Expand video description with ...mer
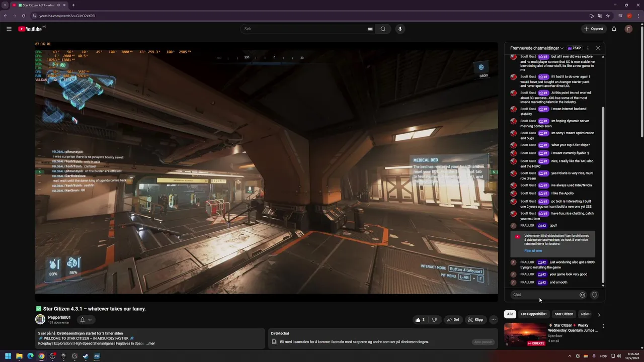This screenshot has height=362, width=644. [150, 343]
